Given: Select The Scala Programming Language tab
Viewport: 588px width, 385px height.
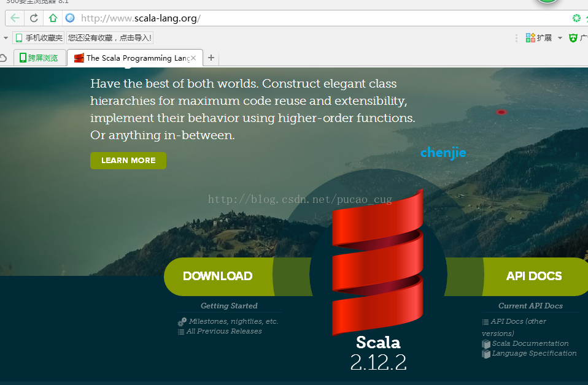Looking at the screenshot, I should click(135, 58).
